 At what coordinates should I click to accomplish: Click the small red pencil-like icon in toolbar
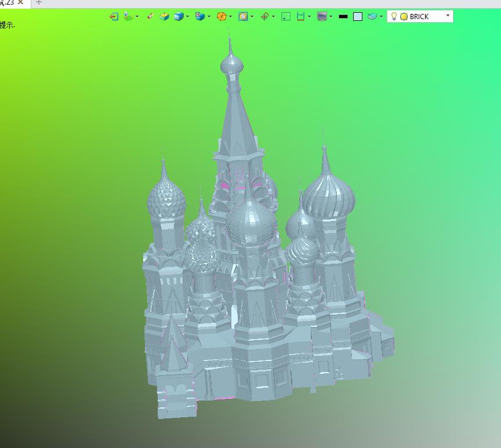(x=150, y=16)
